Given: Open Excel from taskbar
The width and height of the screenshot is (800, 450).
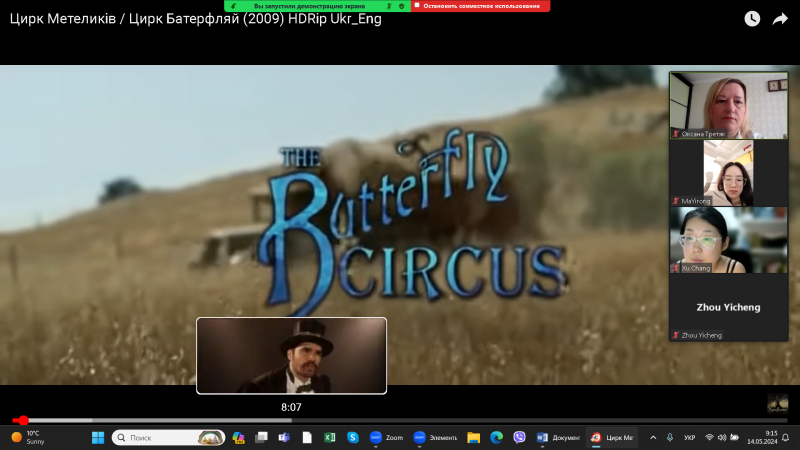Looking at the screenshot, I should (330, 438).
